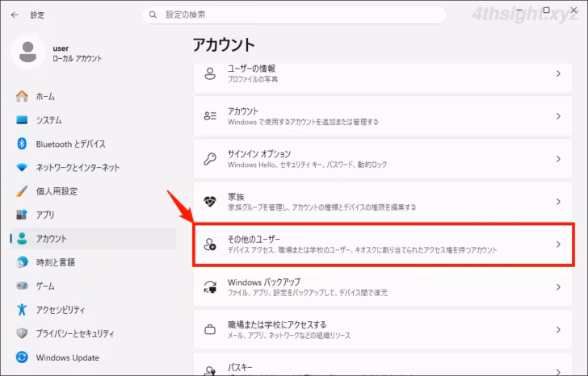The image size is (588, 376).
Task: Select システム in the sidebar
Action: 93,120
